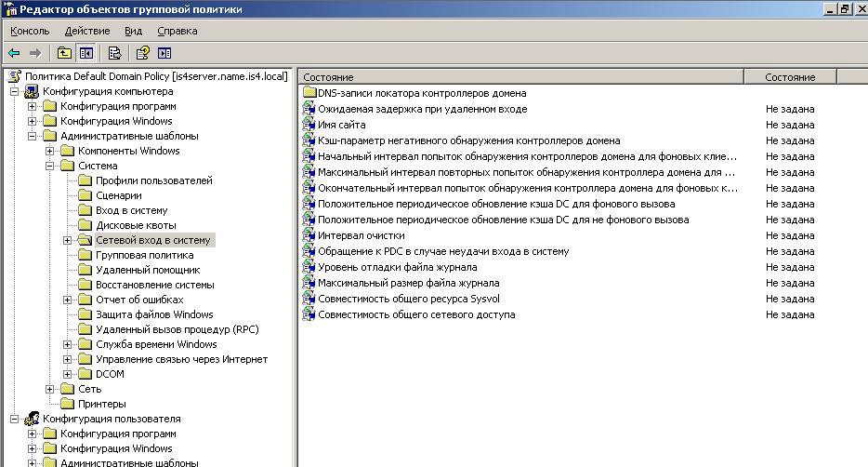This screenshot has height=467, width=868.
Task: Click policy icon next to Уровень отладки файла журнала
Action: [x=309, y=267]
